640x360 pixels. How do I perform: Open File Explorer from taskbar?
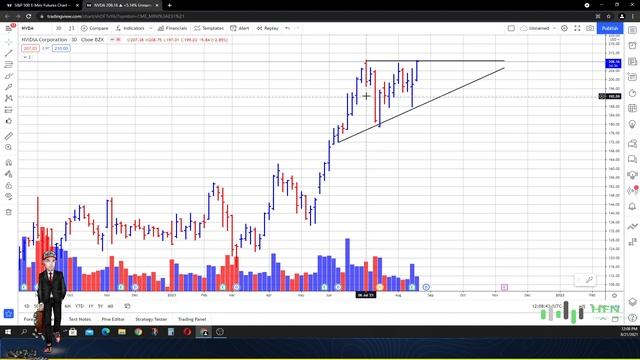click(x=122, y=332)
